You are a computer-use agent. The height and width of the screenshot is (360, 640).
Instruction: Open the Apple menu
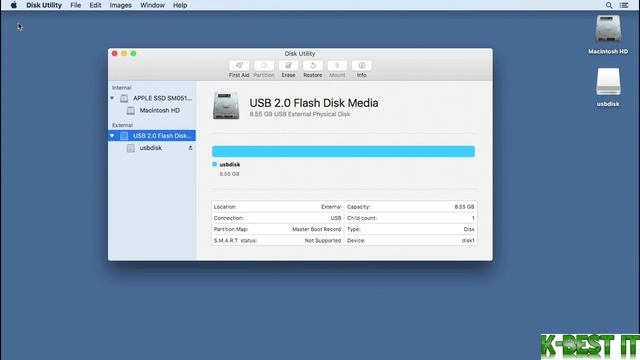click(13, 5)
